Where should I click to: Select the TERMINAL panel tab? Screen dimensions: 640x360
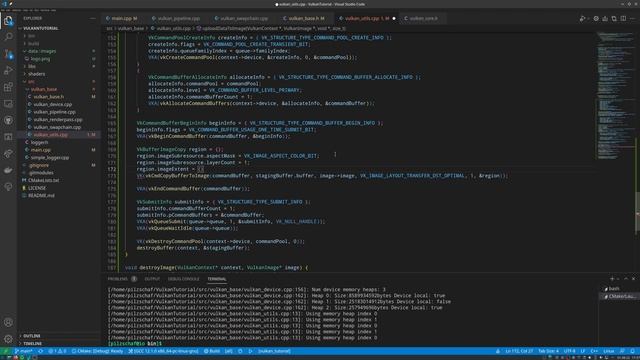click(x=217, y=279)
